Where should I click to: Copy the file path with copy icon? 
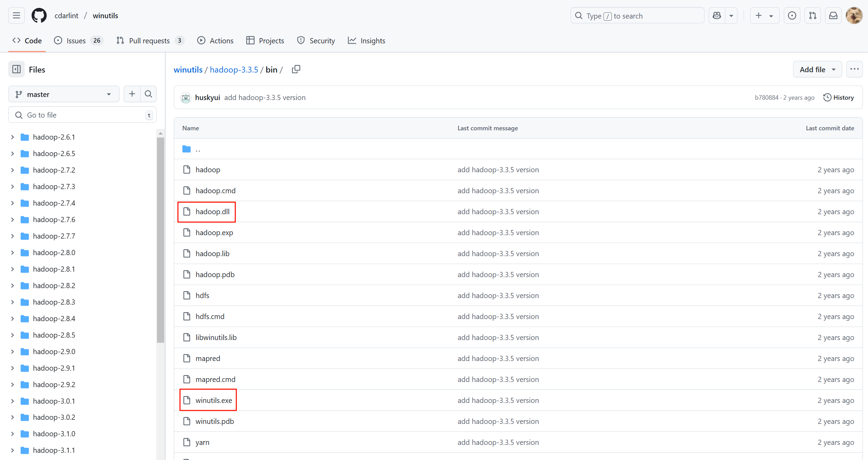click(296, 69)
